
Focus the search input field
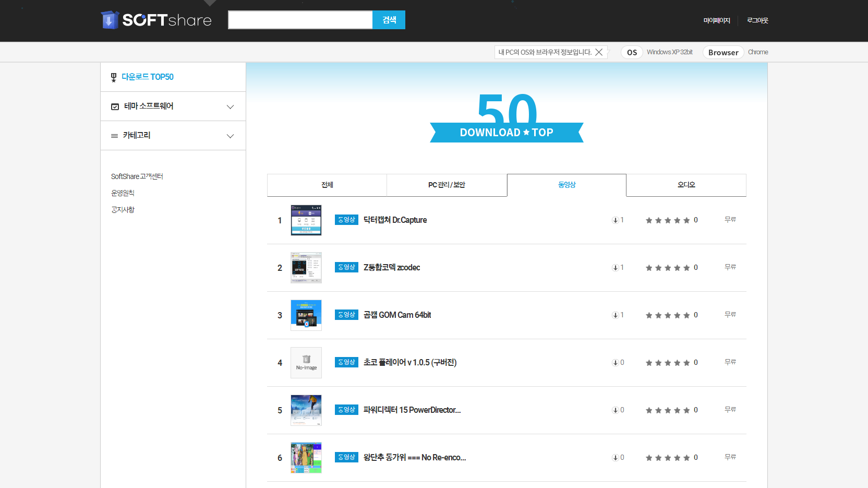[x=300, y=20]
